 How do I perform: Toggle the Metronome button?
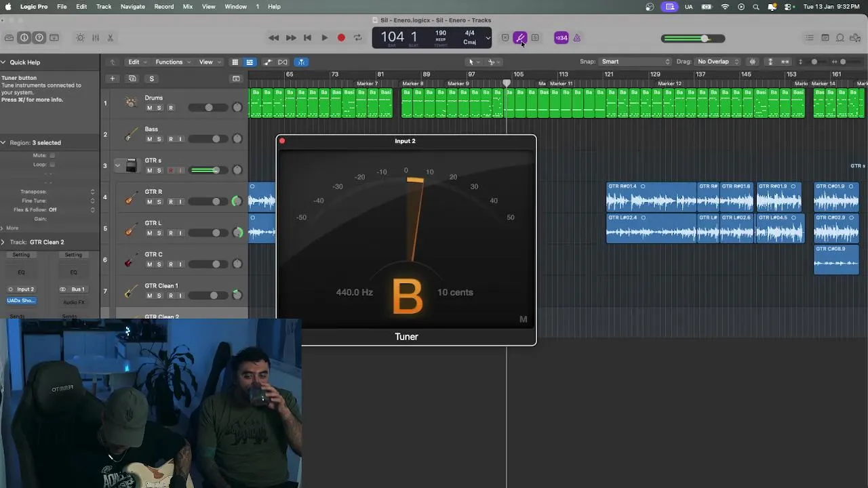[x=577, y=38]
